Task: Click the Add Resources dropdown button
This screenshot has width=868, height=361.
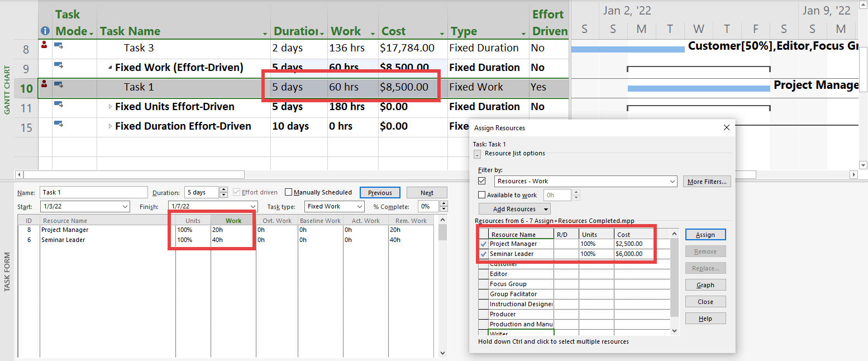Action: (x=514, y=209)
